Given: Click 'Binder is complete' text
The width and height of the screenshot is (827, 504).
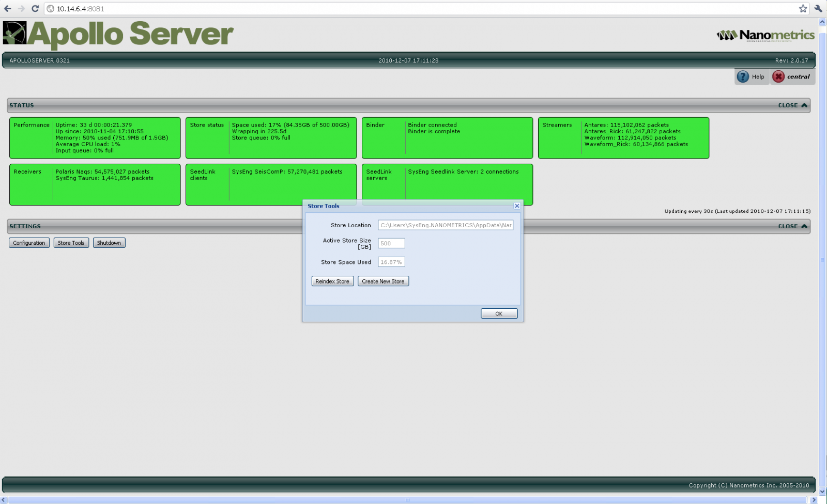Looking at the screenshot, I should 434,131.
